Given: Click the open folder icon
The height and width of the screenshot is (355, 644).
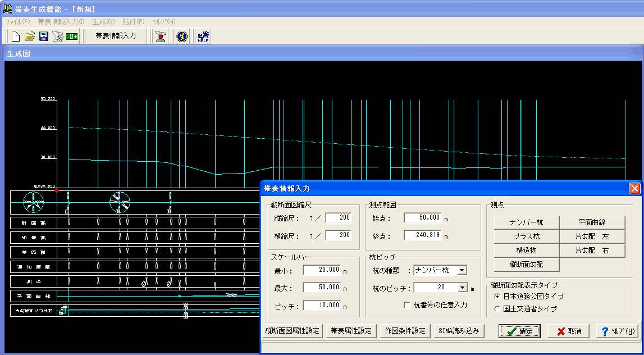Looking at the screenshot, I should click(x=30, y=37).
